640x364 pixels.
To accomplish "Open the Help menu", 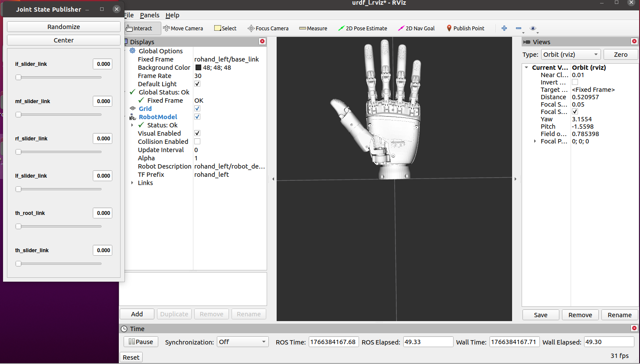I will (172, 15).
